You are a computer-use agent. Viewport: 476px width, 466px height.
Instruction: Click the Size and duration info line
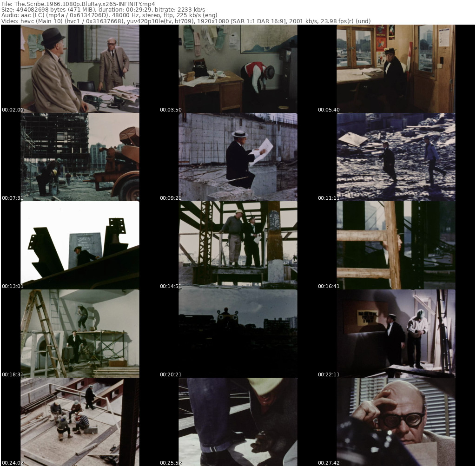(103, 10)
